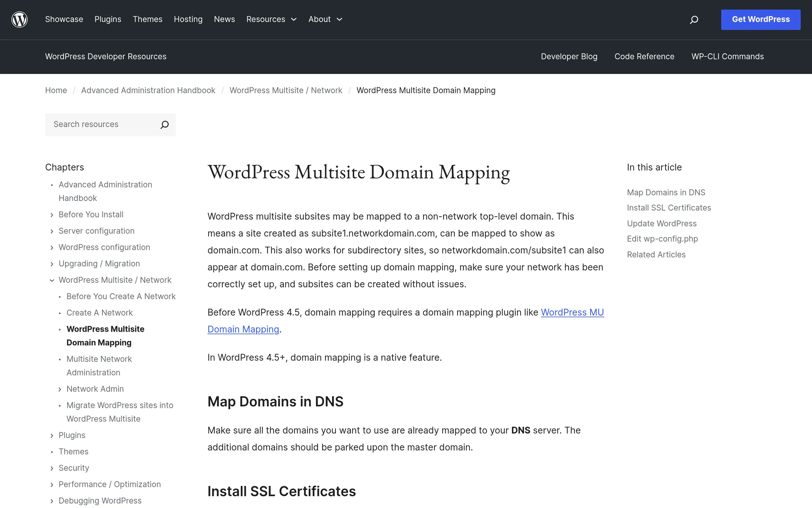Open Server configuration chapter link

pos(97,231)
